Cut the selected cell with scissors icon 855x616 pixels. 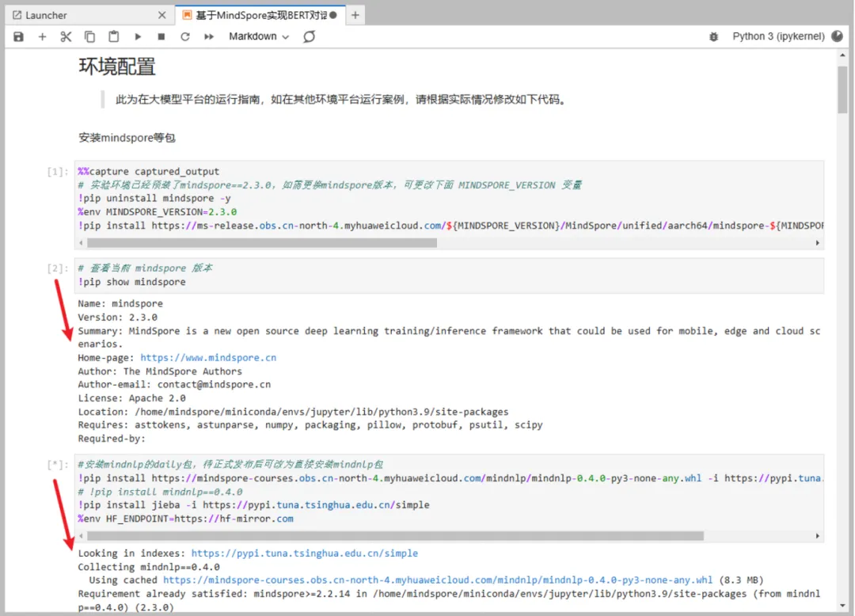click(66, 36)
